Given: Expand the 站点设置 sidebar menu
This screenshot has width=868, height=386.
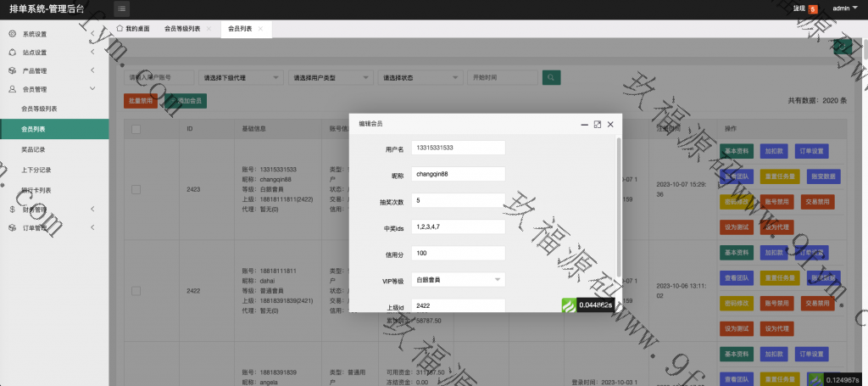Looking at the screenshot, I should tap(54, 53).
